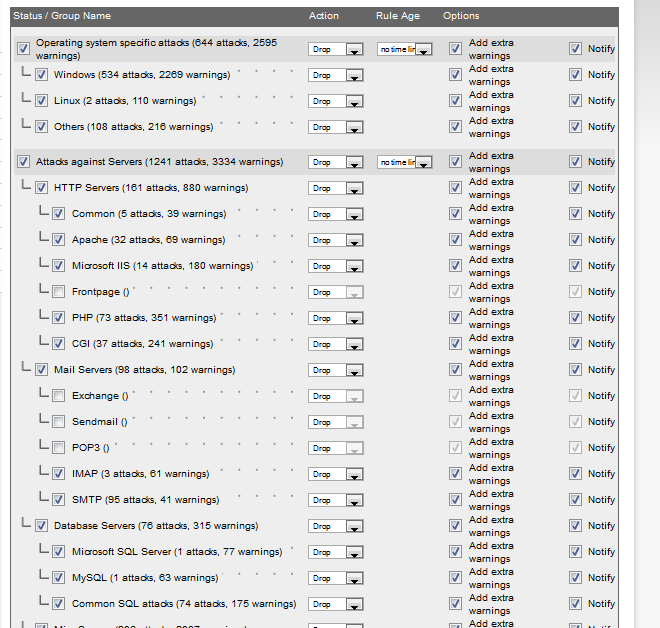The height and width of the screenshot is (628, 660).
Task: Toggle the MySQL group checkbox
Action: click(x=59, y=577)
